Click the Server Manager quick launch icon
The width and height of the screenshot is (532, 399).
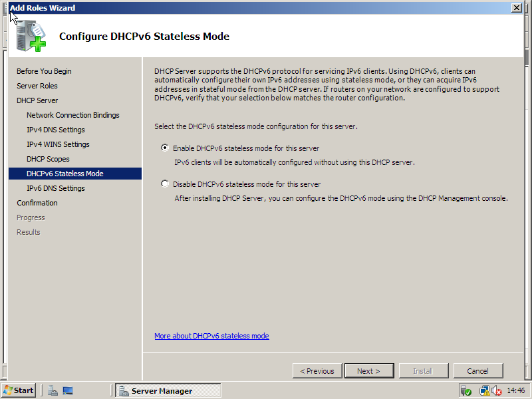click(53, 391)
